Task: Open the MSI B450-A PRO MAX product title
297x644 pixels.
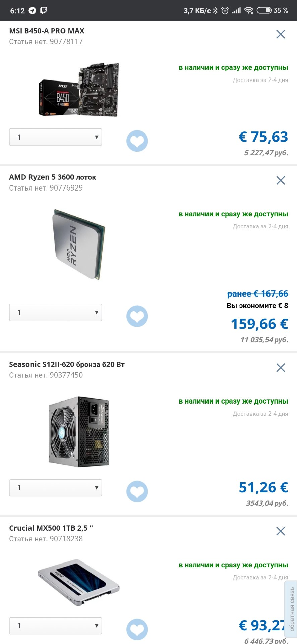Action: pos(47,31)
